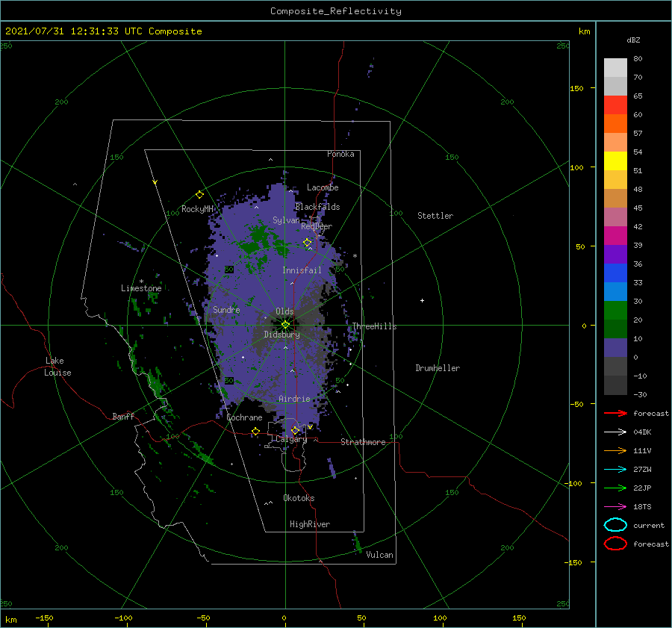Click the 42 dBZ magenta swatch
672x628 pixels.
[615, 235]
